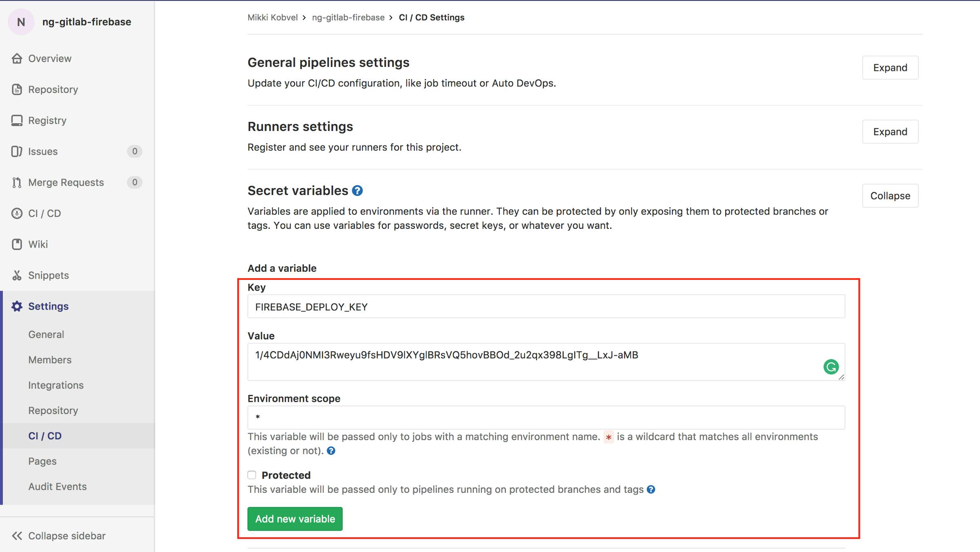Viewport: 980px width, 552px height.
Task: Open the Wiki sidebar menu item
Action: pos(38,244)
